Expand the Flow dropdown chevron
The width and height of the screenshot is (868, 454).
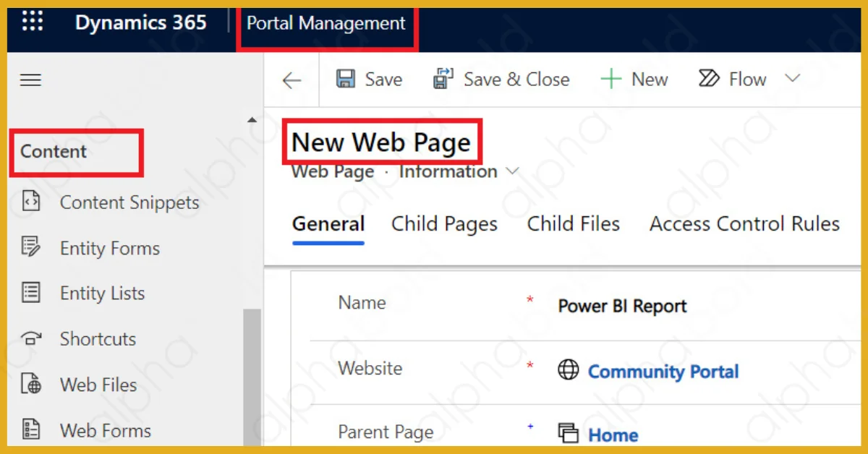[x=793, y=78]
